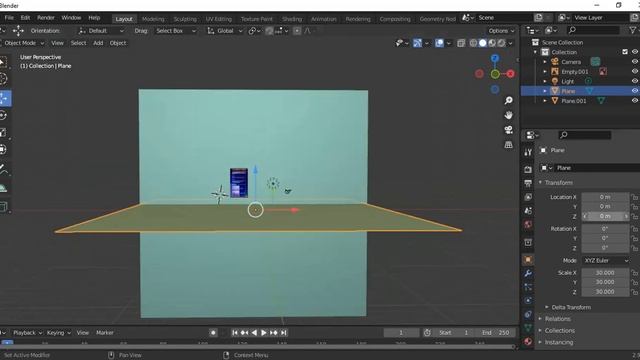The width and height of the screenshot is (640, 360).
Task: Switch to solid viewport shading
Action: pos(482,43)
